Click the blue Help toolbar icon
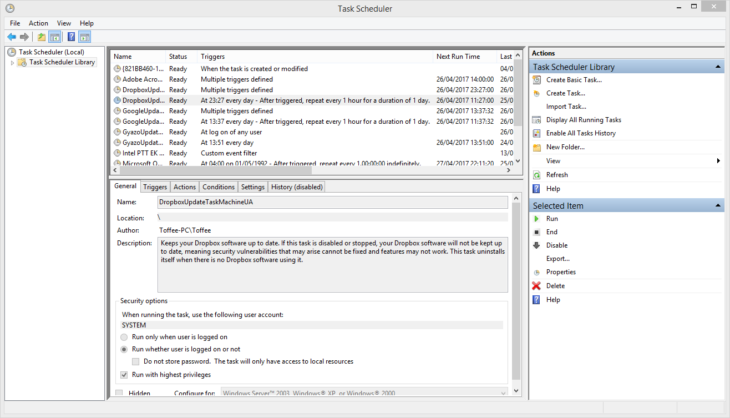 tap(71, 37)
